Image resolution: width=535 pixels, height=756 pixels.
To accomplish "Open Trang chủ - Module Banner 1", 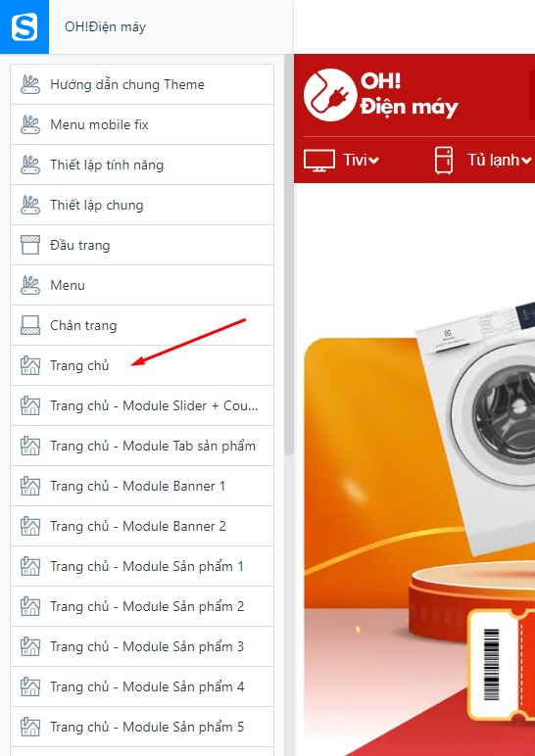I will pyautogui.click(x=142, y=486).
